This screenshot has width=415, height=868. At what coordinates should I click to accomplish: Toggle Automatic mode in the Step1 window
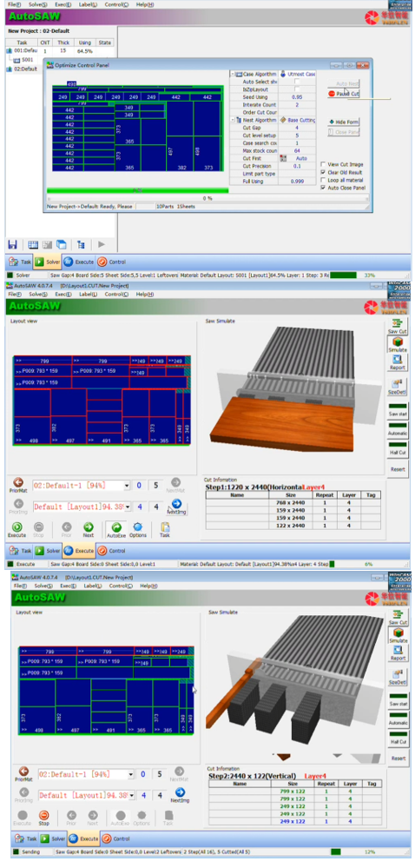pos(398,429)
